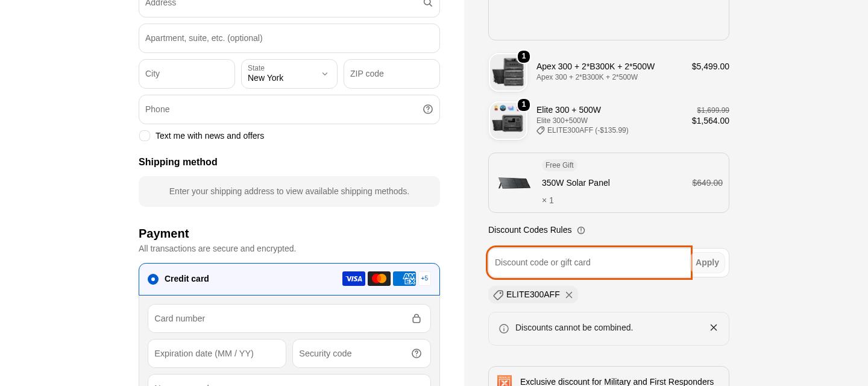Click the $5,499.00 price
Image resolution: width=868 pixels, height=386 pixels.
pyautogui.click(x=710, y=66)
